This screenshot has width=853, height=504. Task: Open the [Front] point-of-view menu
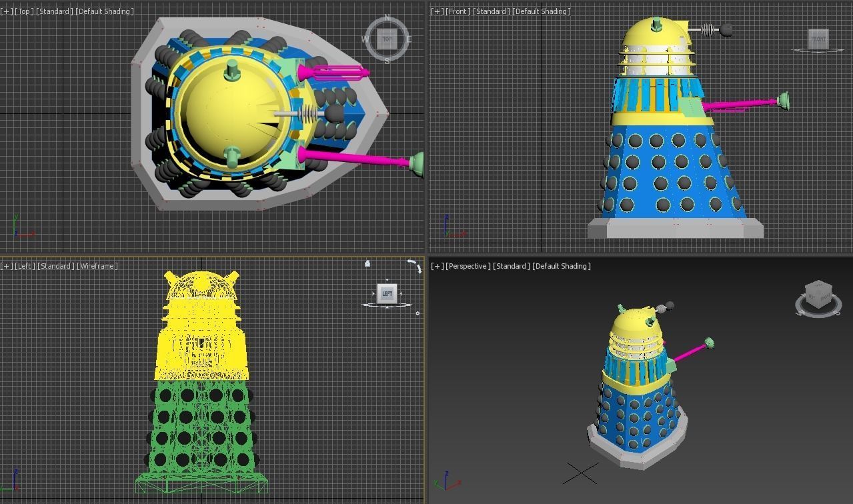[x=459, y=11]
